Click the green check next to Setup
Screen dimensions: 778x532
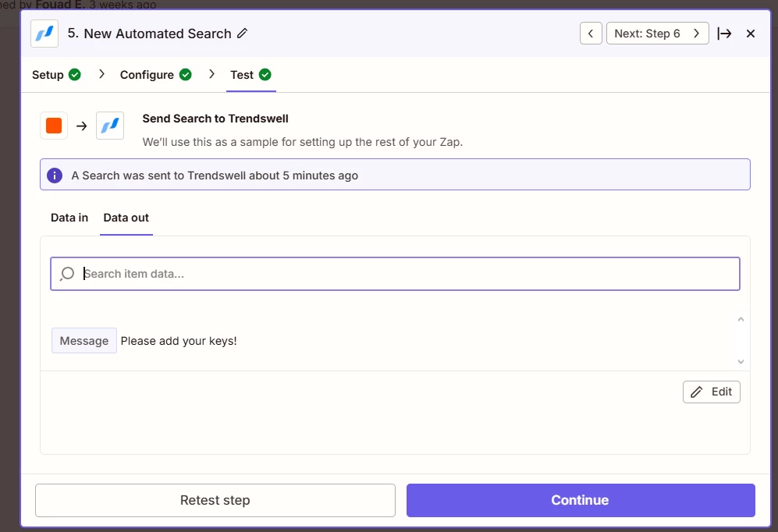click(74, 75)
